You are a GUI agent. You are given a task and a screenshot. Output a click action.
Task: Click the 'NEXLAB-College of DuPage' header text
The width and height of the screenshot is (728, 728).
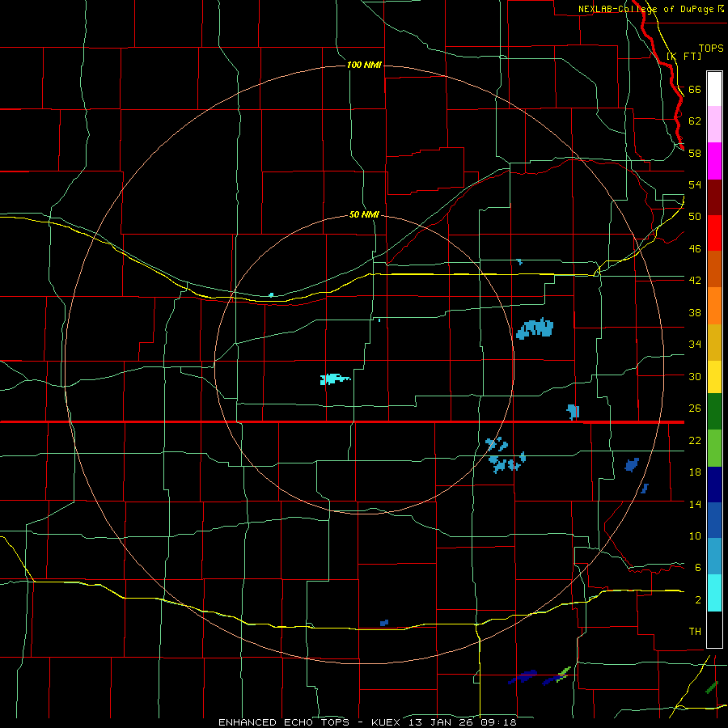pos(647,9)
